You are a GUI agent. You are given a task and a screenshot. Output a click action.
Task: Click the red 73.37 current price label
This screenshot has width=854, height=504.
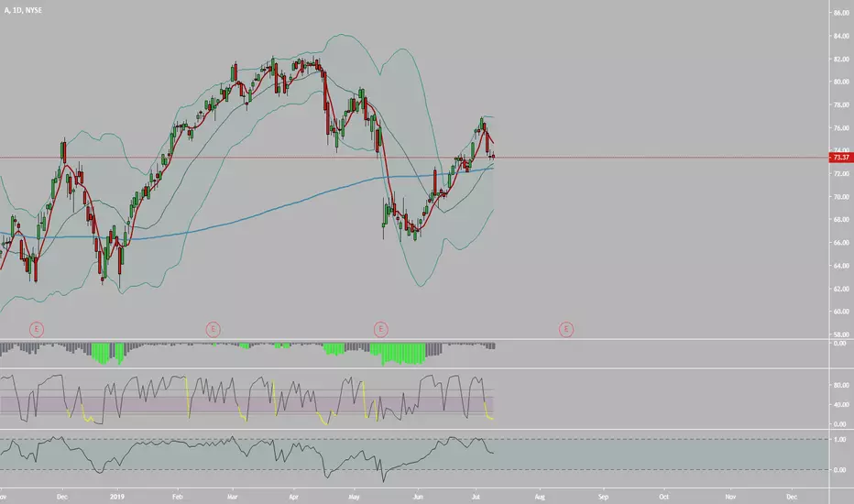[841, 158]
